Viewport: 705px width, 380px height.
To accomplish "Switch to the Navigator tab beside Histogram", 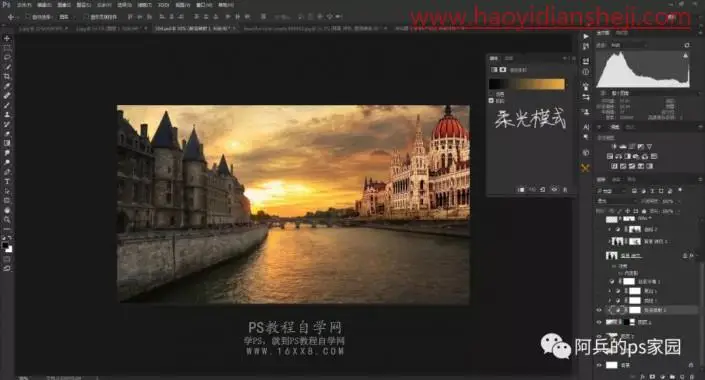I will (621, 33).
